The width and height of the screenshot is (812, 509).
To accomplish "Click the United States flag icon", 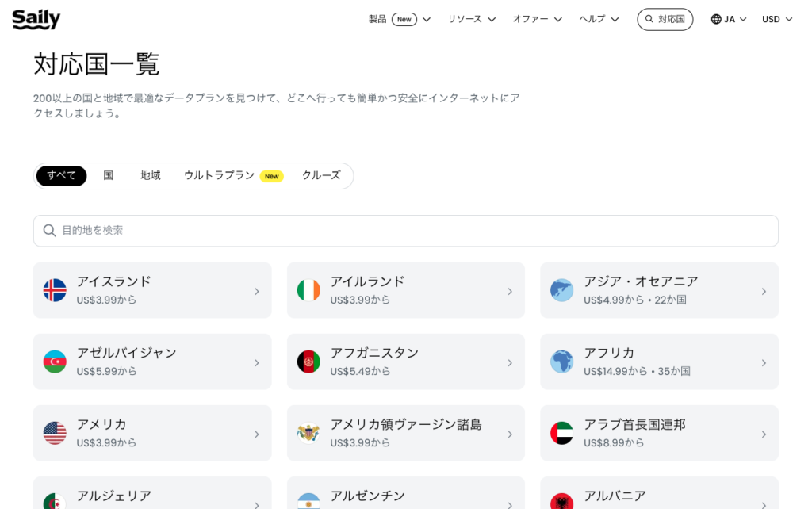I will [55, 434].
